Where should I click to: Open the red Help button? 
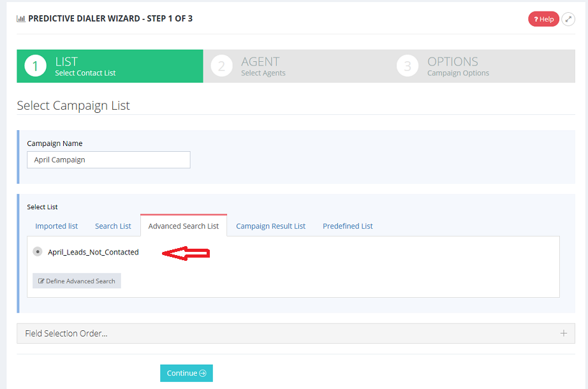coord(543,19)
